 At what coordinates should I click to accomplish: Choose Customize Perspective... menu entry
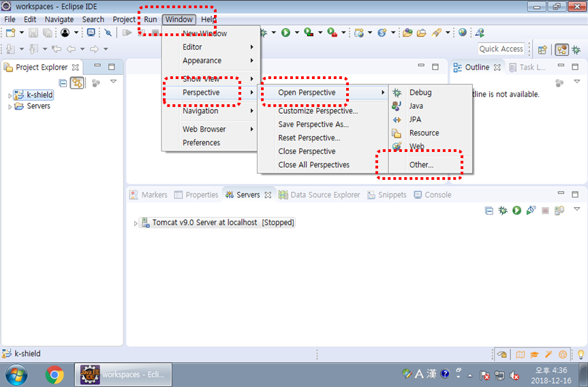[323, 111]
